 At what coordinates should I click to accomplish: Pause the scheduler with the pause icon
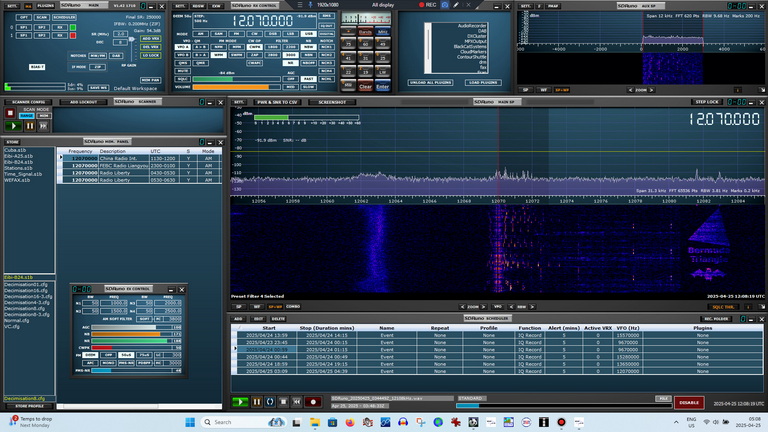click(x=257, y=402)
